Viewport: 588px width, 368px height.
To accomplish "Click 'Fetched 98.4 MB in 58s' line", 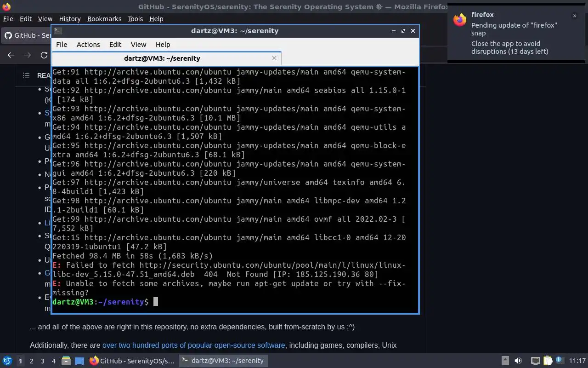I will [133, 256].
